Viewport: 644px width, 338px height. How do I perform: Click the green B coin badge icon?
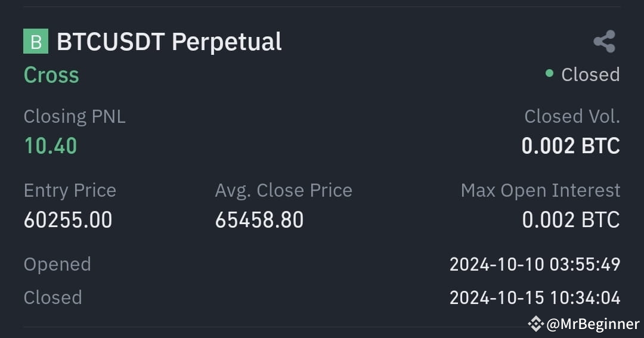(36, 41)
